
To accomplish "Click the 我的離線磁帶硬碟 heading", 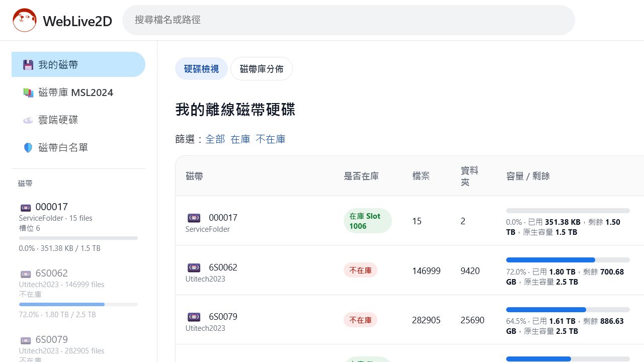I will click(235, 110).
